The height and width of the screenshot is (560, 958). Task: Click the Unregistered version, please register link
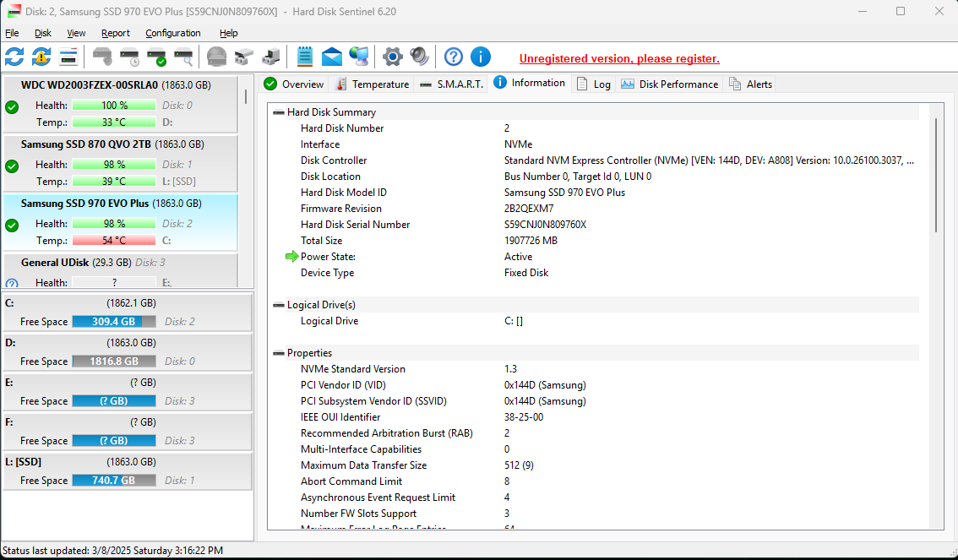[x=619, y=58]
